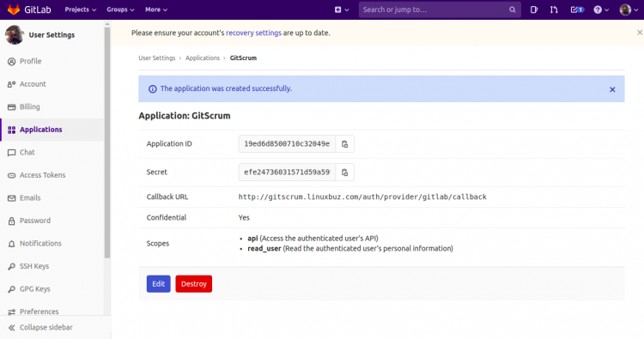The width and height of the screenshot is (644, 339).
Task: Open the Projects dropdown menu
Action: pos(81,9)
